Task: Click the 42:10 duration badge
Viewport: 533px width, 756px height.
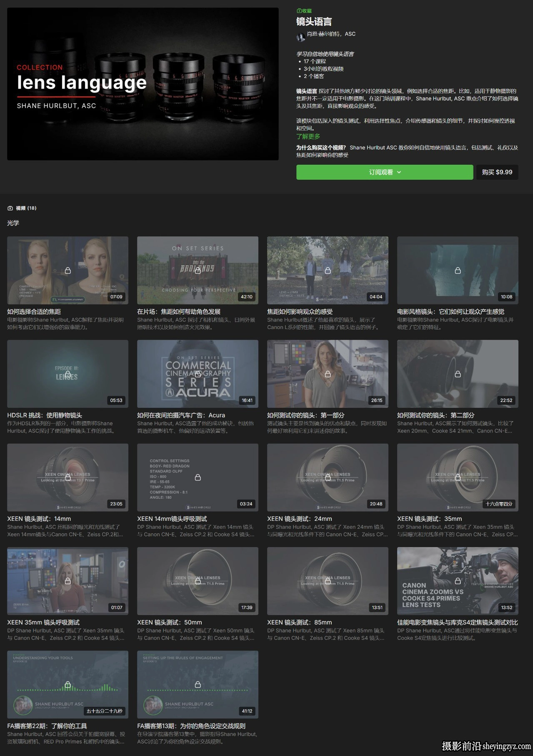Action: [x=246, y=297]
